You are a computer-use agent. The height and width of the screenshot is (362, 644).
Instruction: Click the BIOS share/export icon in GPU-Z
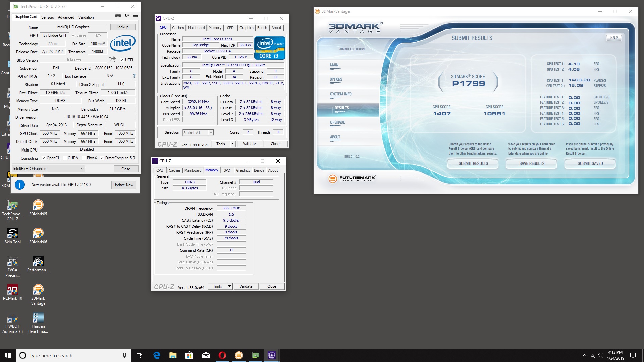112,60
